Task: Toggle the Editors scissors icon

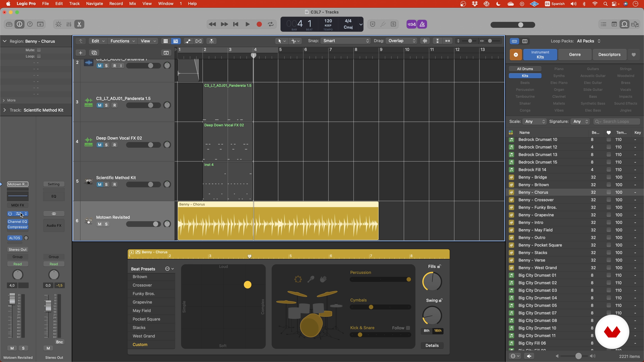Action: [x=79, y=24]
